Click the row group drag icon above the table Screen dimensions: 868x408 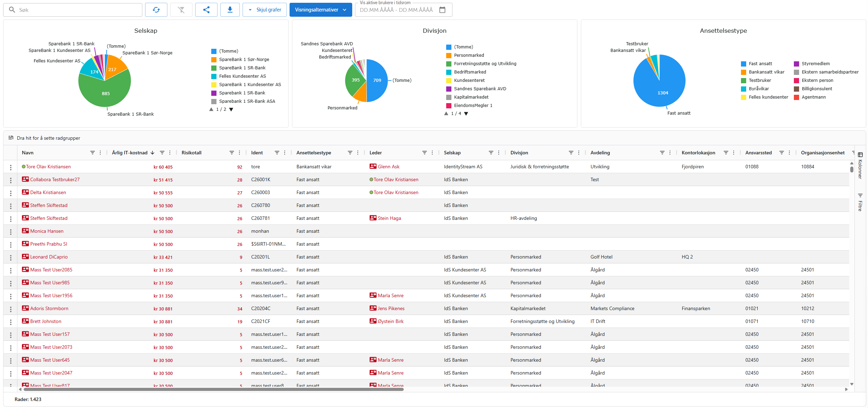tap(10, 138)
